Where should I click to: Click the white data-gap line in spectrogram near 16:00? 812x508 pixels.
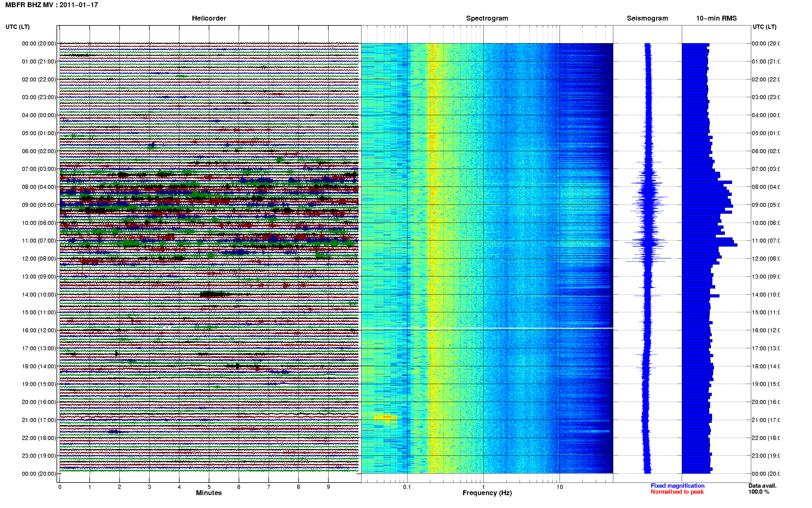[487, 328]
